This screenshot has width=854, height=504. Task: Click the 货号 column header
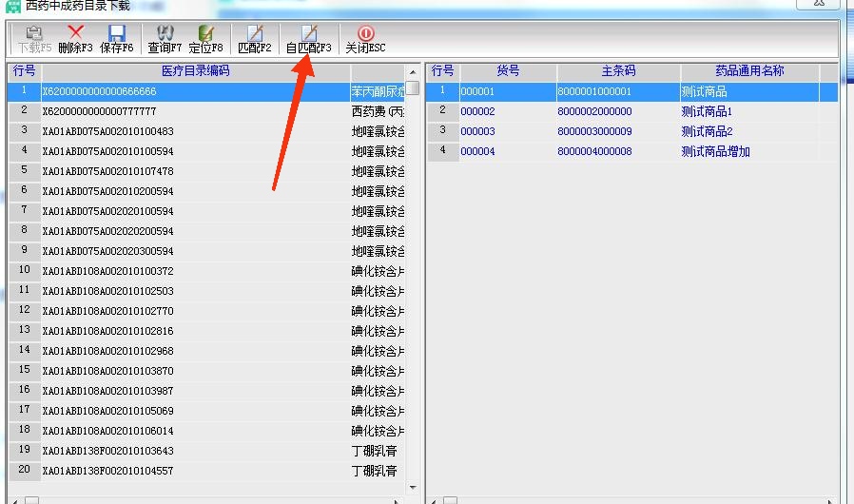[508, 71]
